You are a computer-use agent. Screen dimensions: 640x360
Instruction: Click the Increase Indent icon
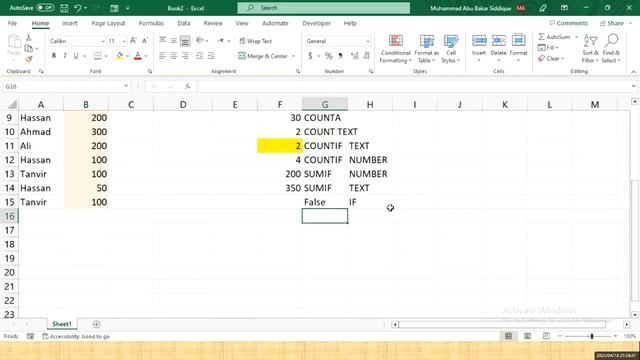[211, 56]
